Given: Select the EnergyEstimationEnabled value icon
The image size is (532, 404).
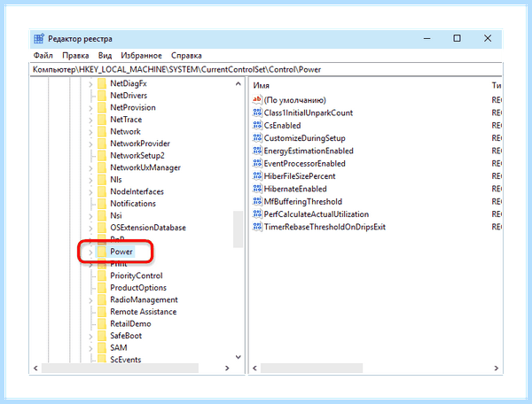Looking at the screenshot, I should click(257, 151).
